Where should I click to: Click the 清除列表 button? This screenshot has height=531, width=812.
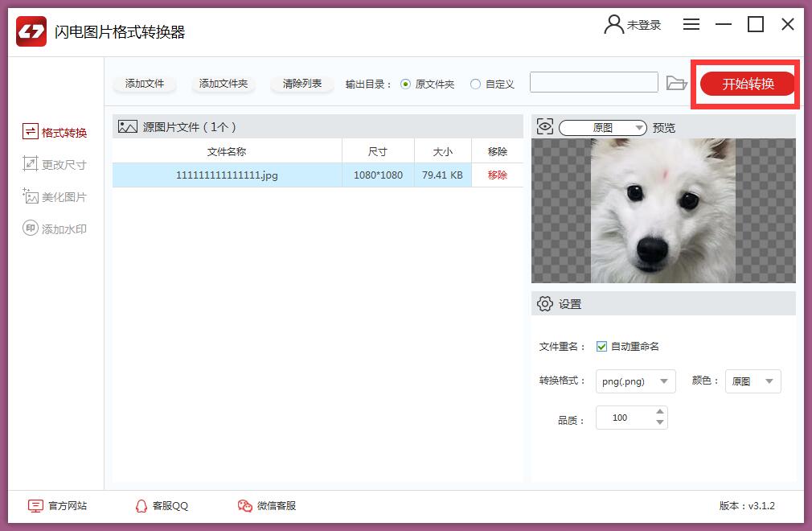coord(302,84)
